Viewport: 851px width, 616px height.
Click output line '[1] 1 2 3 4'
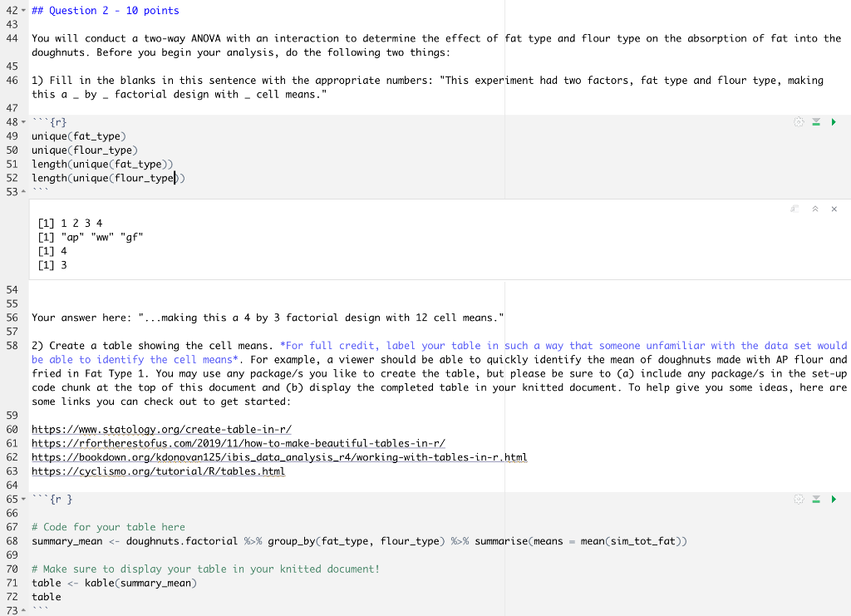coord(70,223)
